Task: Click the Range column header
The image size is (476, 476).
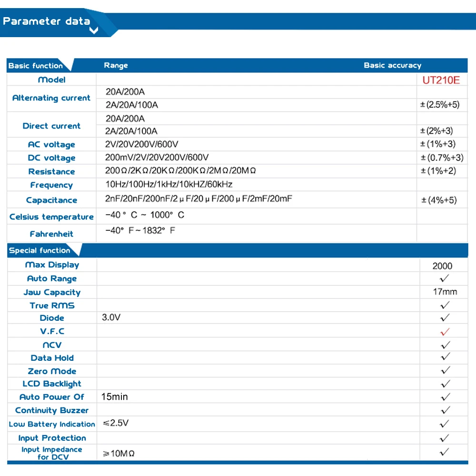Action: point(116,65)
